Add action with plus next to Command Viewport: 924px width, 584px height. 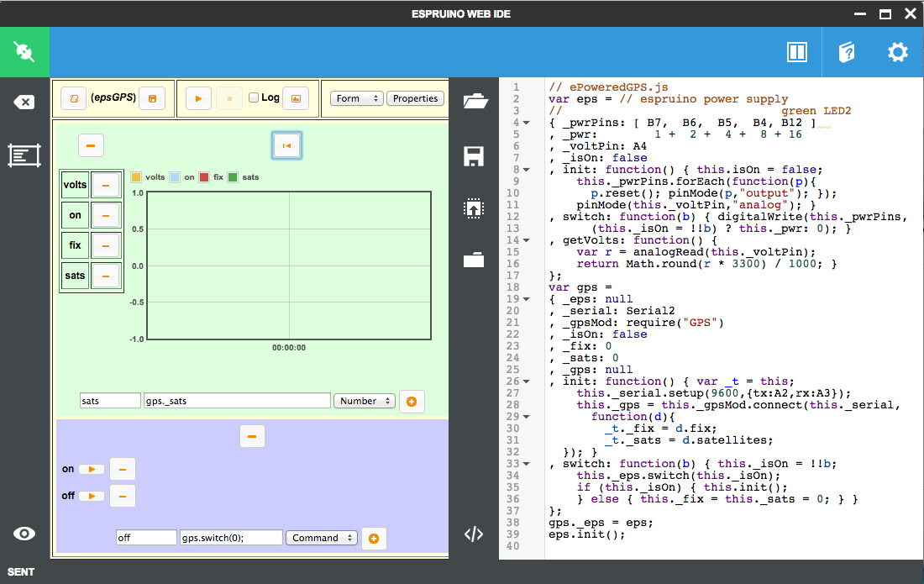(374, 538)
